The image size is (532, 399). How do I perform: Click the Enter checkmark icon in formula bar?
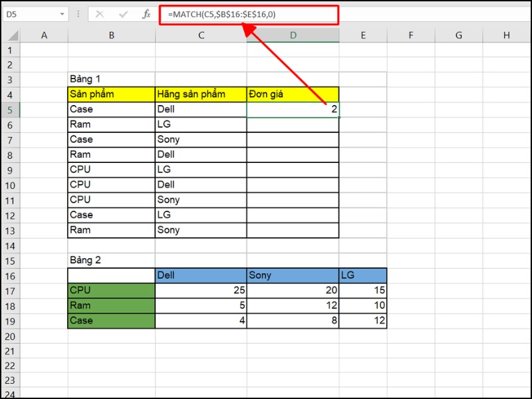(x=123, y=14)
